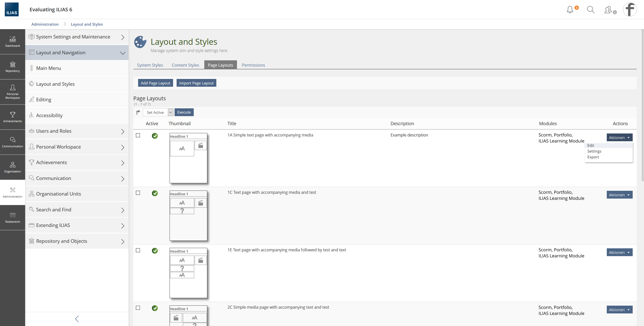
Task: Select the 1C Text page layout checkbox
Action: click(x=138, y=193)
